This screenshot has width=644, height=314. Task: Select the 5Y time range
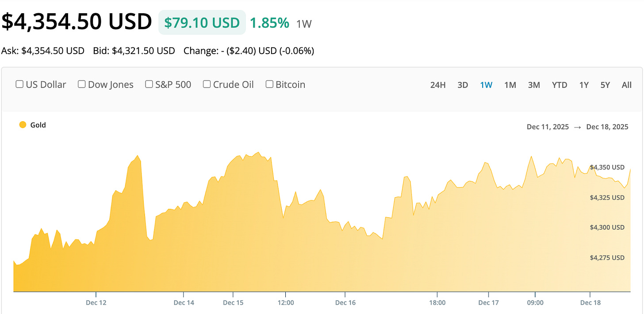(x=605, y=85)
